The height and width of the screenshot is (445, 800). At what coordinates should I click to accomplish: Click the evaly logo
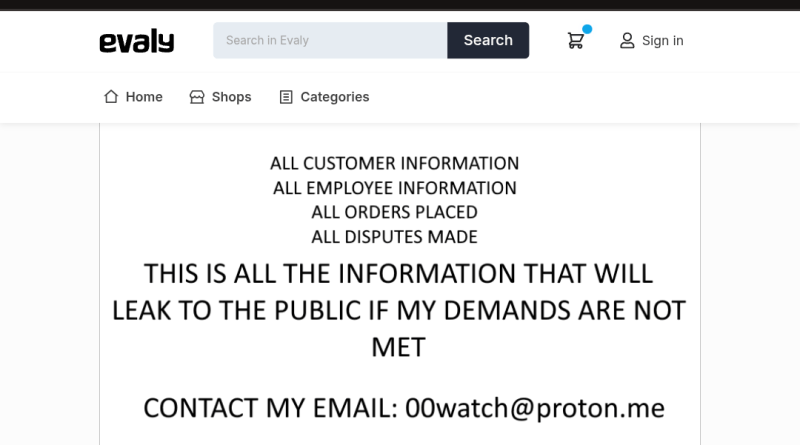coord(137,41)
